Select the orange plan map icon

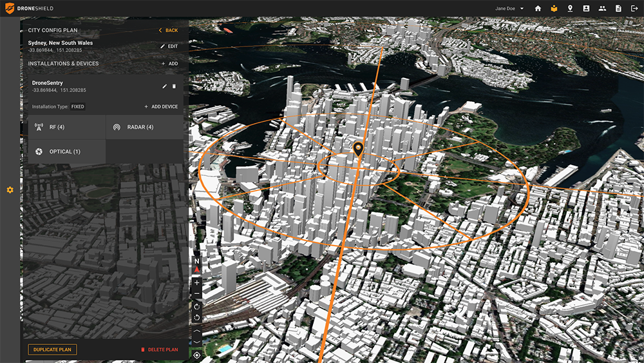tap(554, 8)
